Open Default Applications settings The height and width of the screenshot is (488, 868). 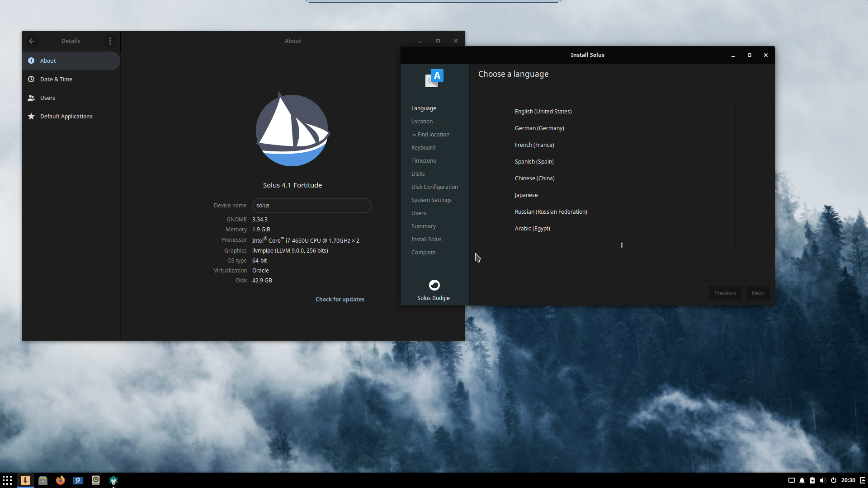[71, 117]
